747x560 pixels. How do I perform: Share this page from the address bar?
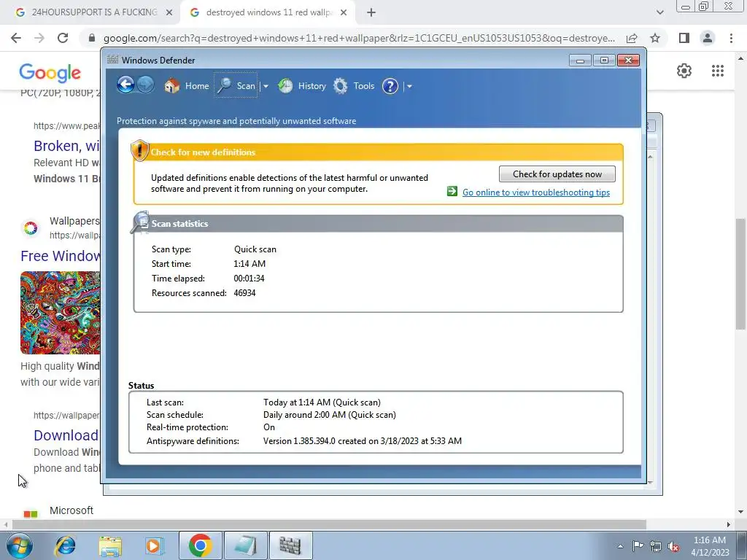tap(632, 38)
